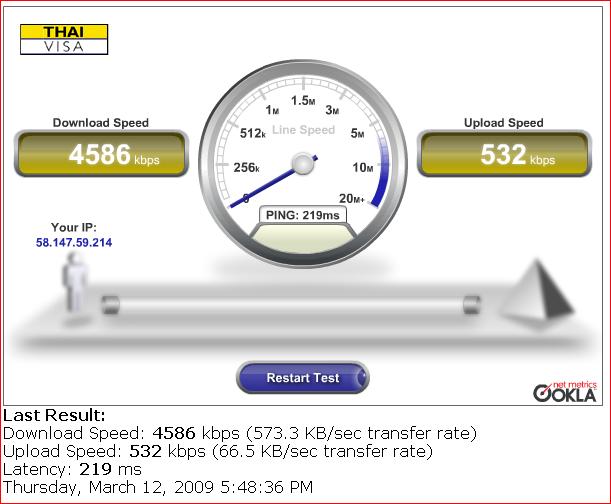The image size is (611, 504).
Task: Click the Download Speed 4586 kbps display
Action: tap(101, 154)
